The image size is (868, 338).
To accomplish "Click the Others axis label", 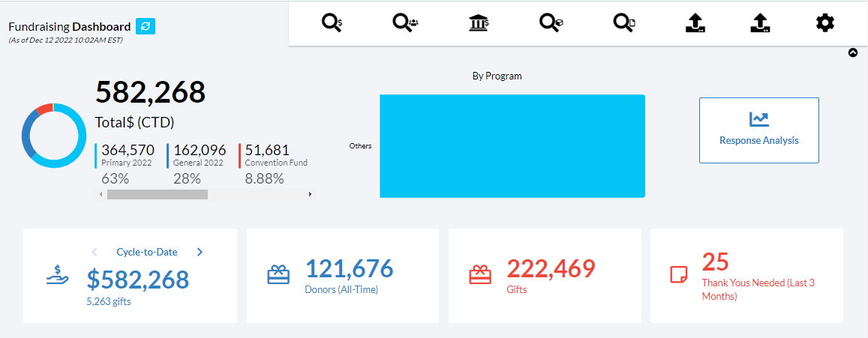I will click(x=360, y=146).
